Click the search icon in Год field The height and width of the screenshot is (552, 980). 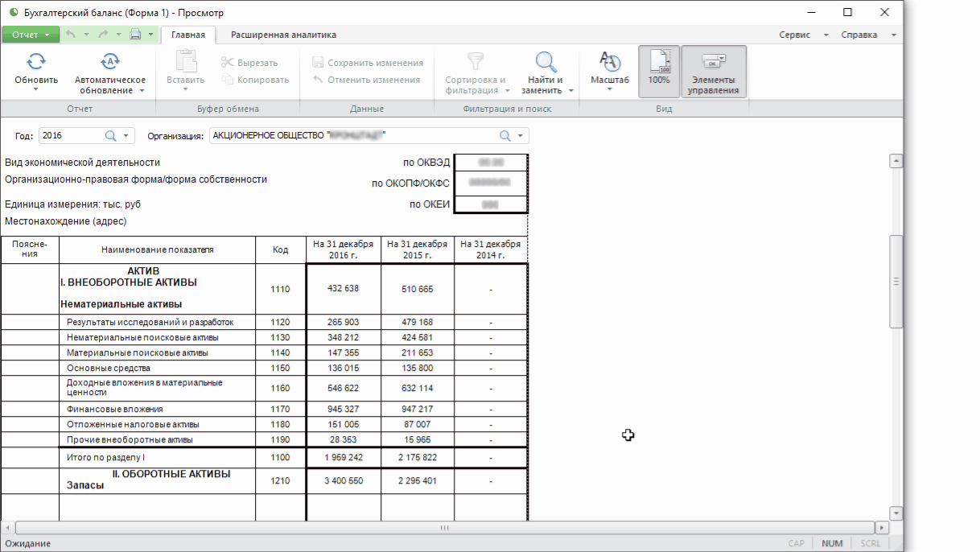[x=110, y=136]
